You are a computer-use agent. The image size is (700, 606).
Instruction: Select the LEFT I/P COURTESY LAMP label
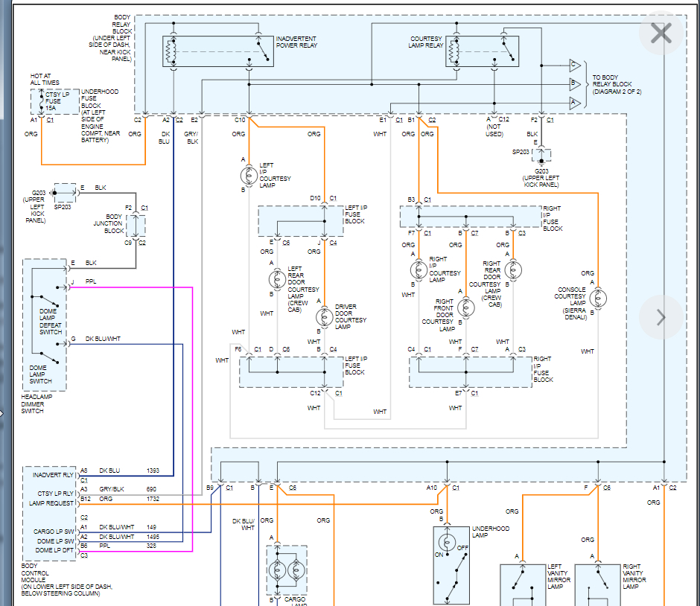click(x=275, y=176)
